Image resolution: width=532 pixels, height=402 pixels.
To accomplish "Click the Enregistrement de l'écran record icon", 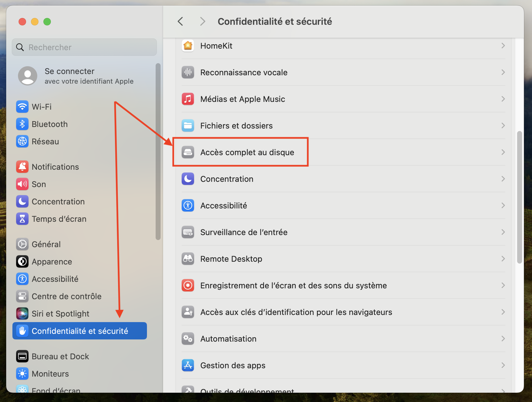I will click(x=188, y=286).
